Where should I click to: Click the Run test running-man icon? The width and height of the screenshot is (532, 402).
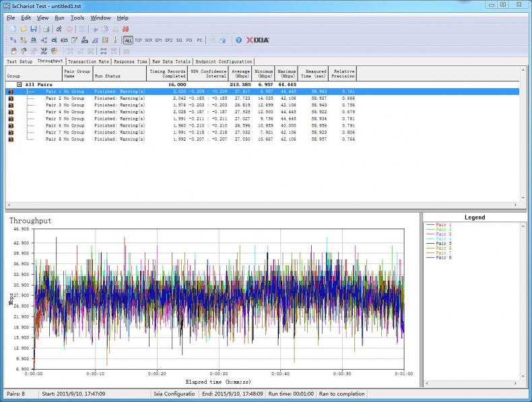pos(59,29)
